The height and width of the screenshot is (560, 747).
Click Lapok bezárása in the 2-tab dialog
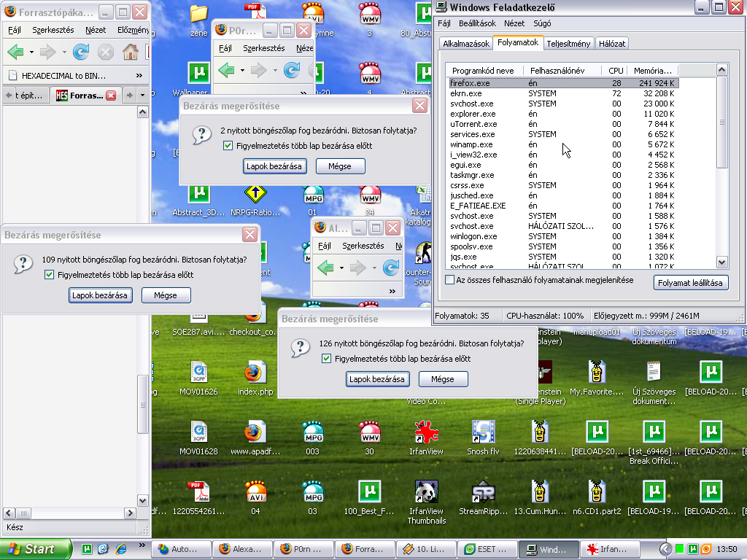point(274,166)
